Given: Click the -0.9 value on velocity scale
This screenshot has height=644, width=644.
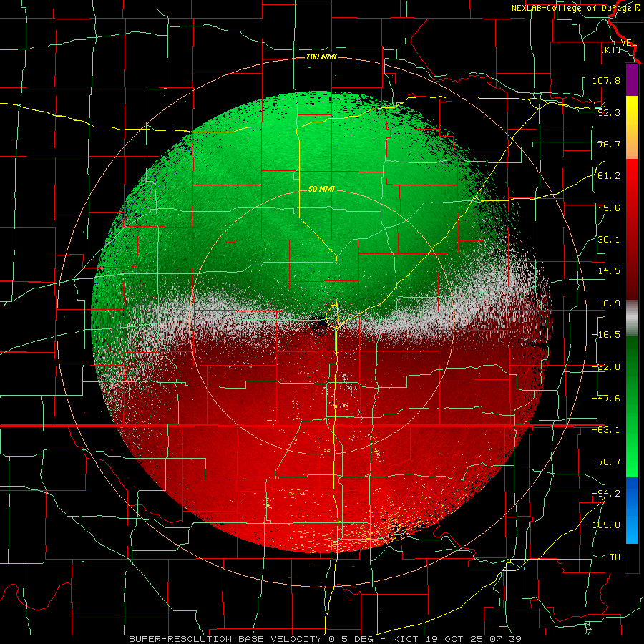Looking at the screenshot, I should (x=609, y=303).
